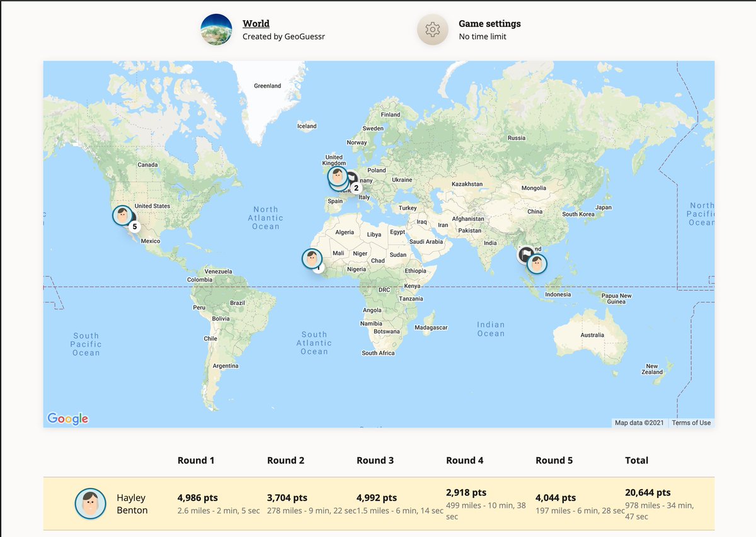The image size is (756, 537).
Task: Click the South Africa label on map
Action: (x=378, y=353)
